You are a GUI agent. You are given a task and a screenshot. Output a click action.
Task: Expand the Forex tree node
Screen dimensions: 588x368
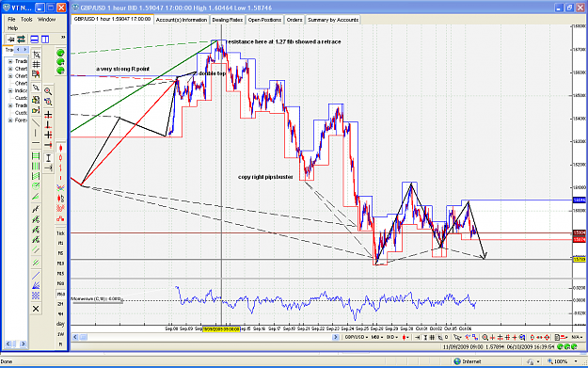click(x=10, y=120)
